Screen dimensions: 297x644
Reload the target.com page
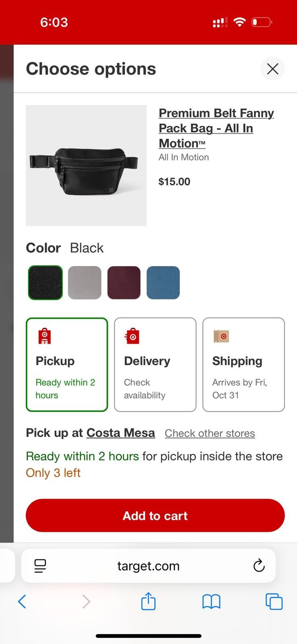pos(259,566)
